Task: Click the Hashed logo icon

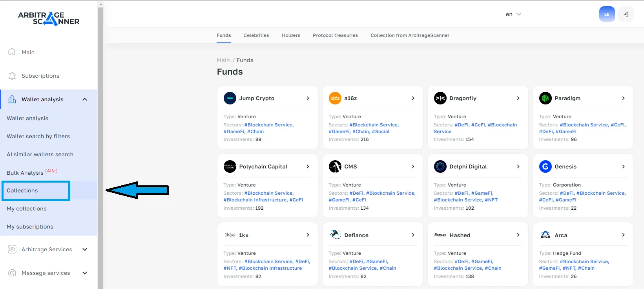Action: pyautogui.click(x=440, y=235)
